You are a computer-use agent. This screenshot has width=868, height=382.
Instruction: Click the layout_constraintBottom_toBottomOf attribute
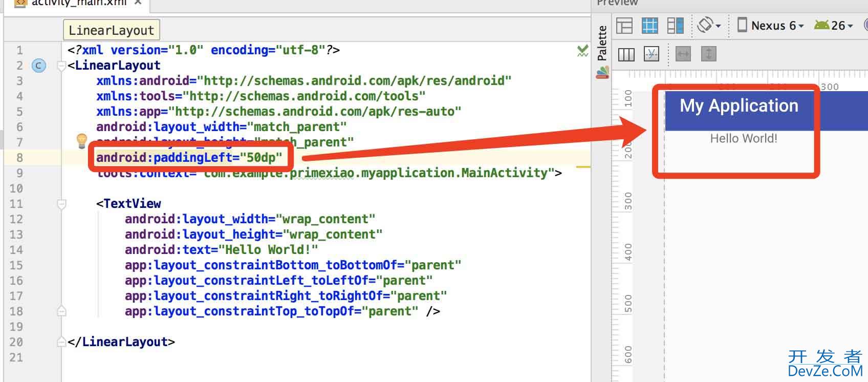(x=293, y=265)
